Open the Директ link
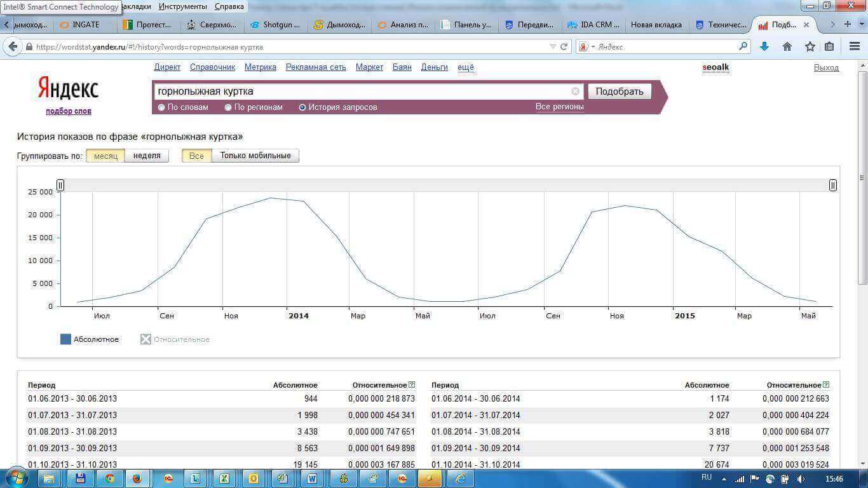 tap(167, 67)
